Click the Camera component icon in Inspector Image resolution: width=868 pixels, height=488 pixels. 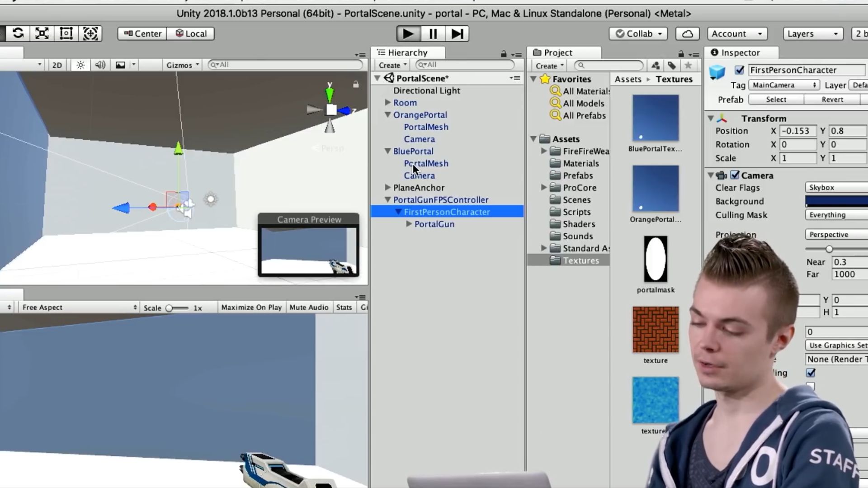click(722, 175)
